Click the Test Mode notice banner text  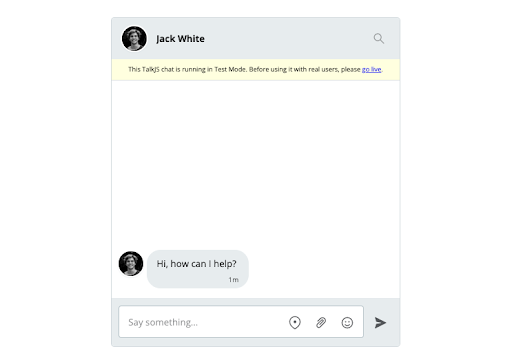click(x=255, y=69)
